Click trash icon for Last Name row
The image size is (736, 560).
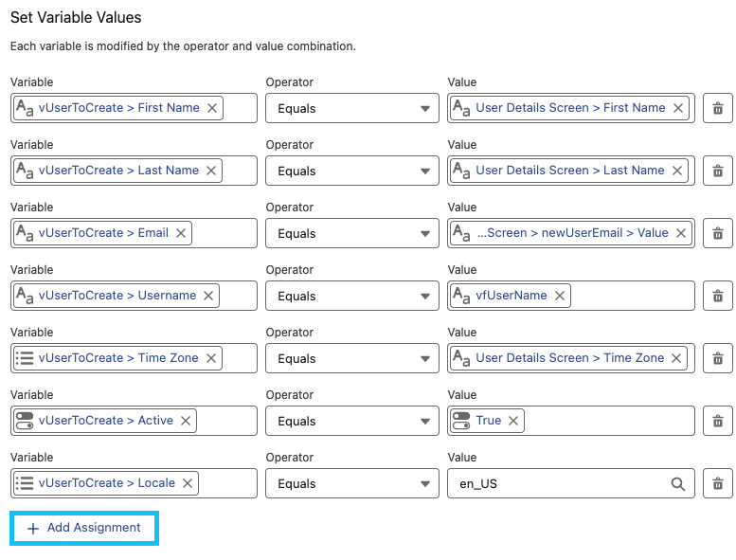pyautogui.click(x=717, y=171)
